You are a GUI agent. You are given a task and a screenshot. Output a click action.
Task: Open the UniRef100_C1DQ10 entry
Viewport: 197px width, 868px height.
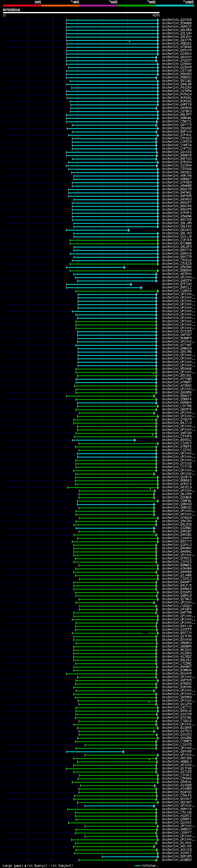[x=177, y=606]
